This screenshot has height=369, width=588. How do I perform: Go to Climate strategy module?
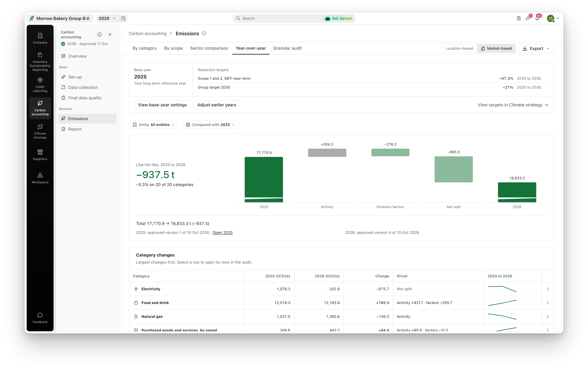[x=40, y=131]
